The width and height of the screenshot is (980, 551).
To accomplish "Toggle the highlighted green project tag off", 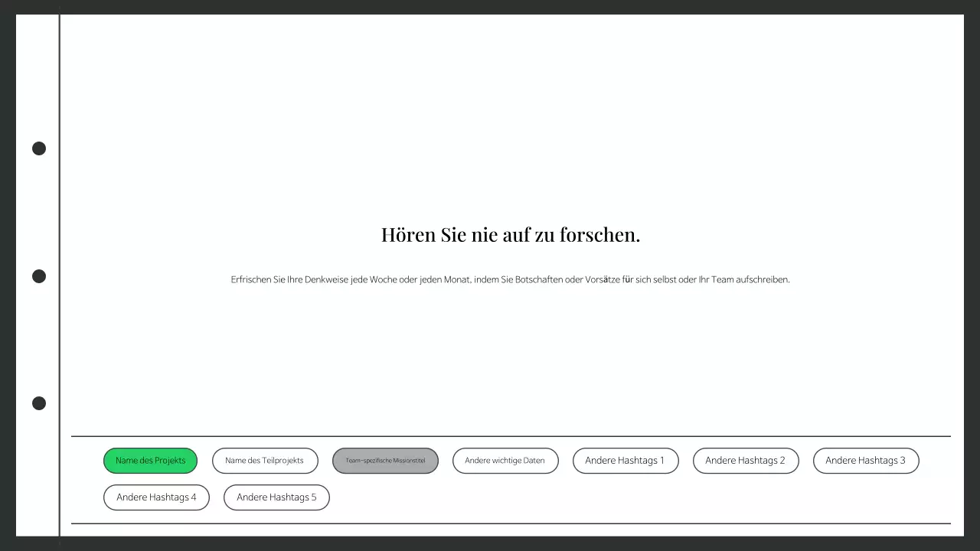I will [x=150, y=460].
